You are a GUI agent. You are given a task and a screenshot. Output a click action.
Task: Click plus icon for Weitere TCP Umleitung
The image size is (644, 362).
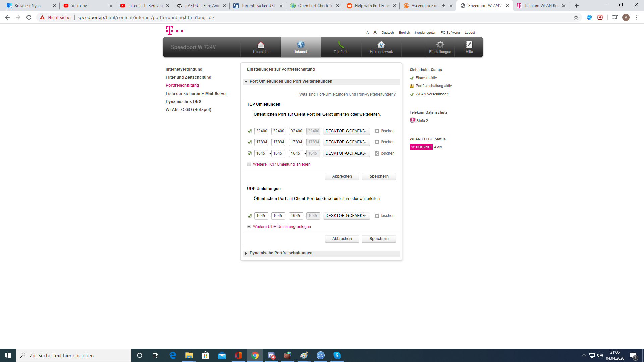[249, 164]
